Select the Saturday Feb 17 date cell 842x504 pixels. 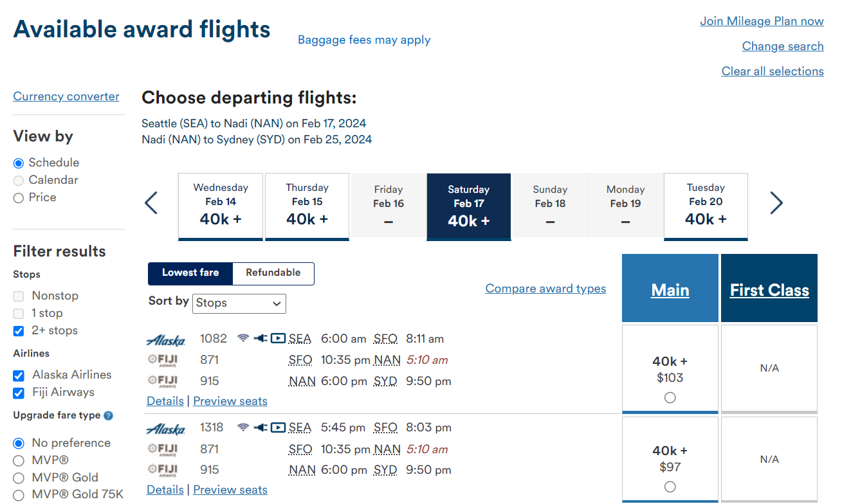pyautogui.click(x=468, y=206)
